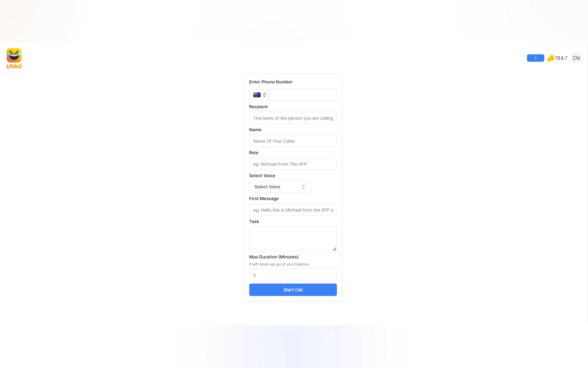
Task: Click the Recipient name input field
Action: 293,118
